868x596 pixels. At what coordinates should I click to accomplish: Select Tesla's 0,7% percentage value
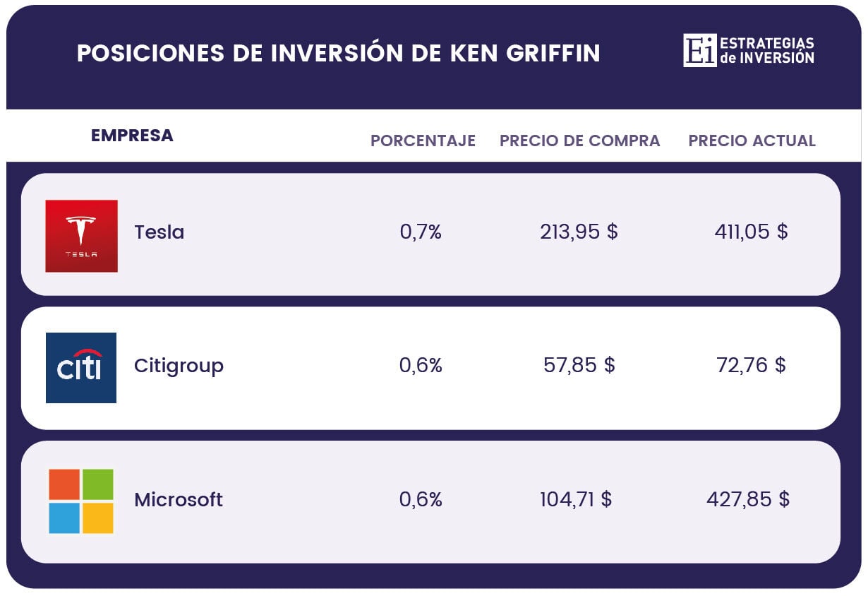point(421,232)
